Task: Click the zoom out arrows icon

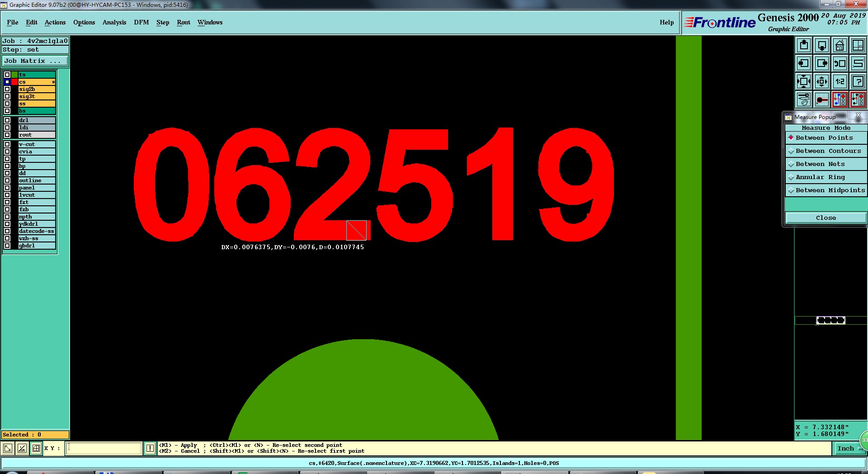Action: pos(822,81)
